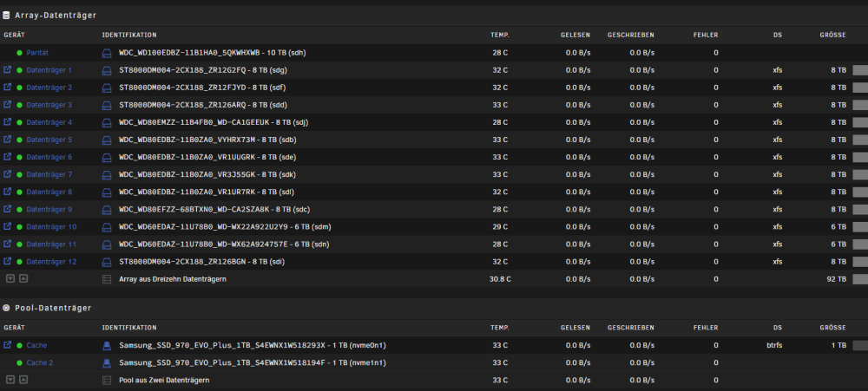Click the disk icon before WDC_WD80EFZZ identification
Image resolution: width=868 pixels, height=391 pixels.
pos(107,210)
